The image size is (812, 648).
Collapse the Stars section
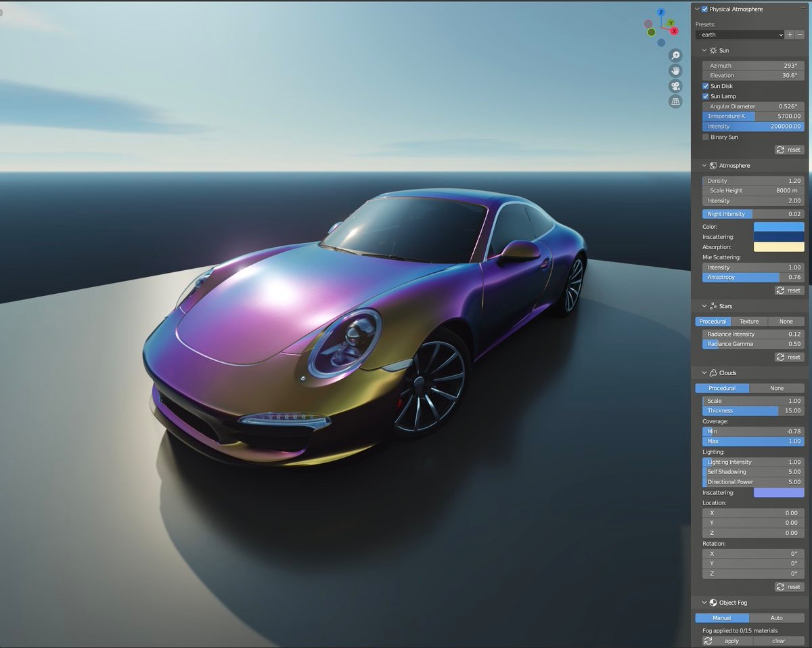coord(704,306)
